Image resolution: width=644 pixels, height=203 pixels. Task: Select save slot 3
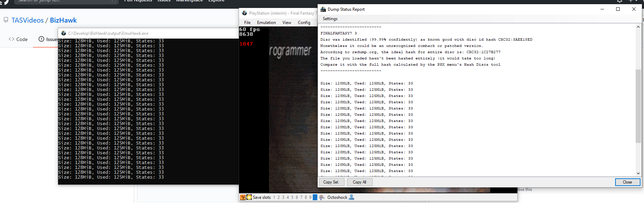pos(283,197)
